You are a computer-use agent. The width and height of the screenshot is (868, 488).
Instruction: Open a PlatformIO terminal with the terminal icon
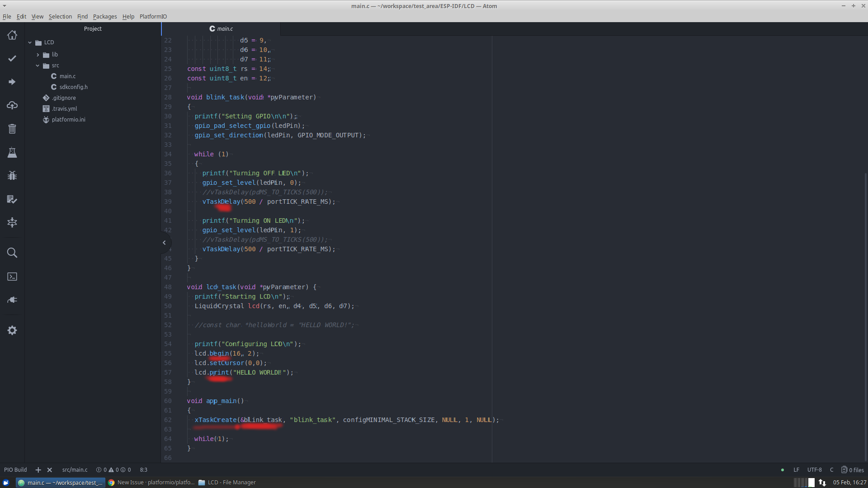(12, 277)
